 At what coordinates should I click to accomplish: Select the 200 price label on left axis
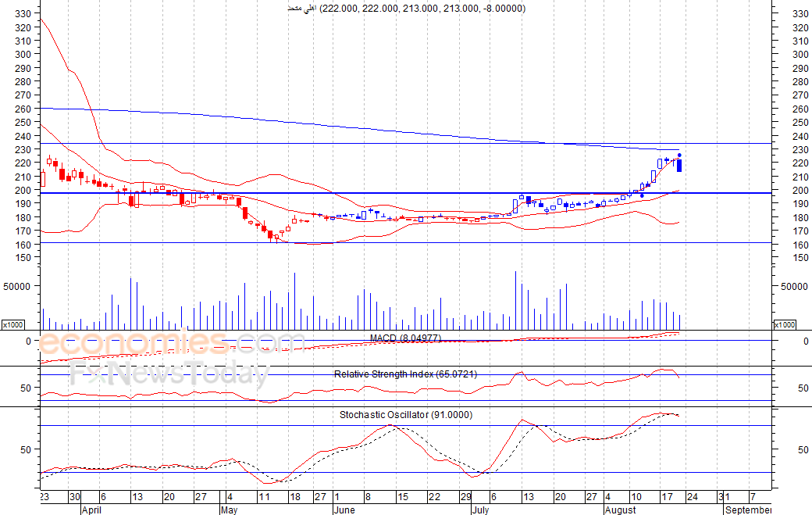[x=23, y=190]
